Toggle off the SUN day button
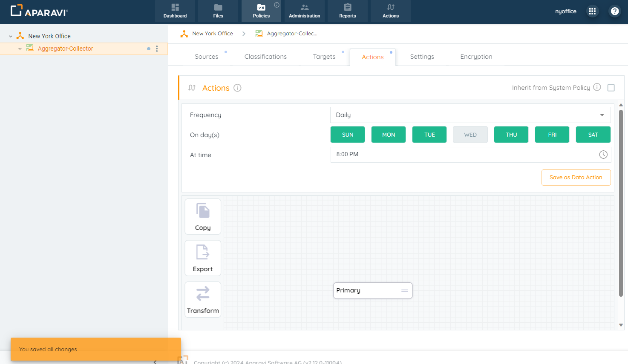628x364 pixels. click(x=348, y=135)
